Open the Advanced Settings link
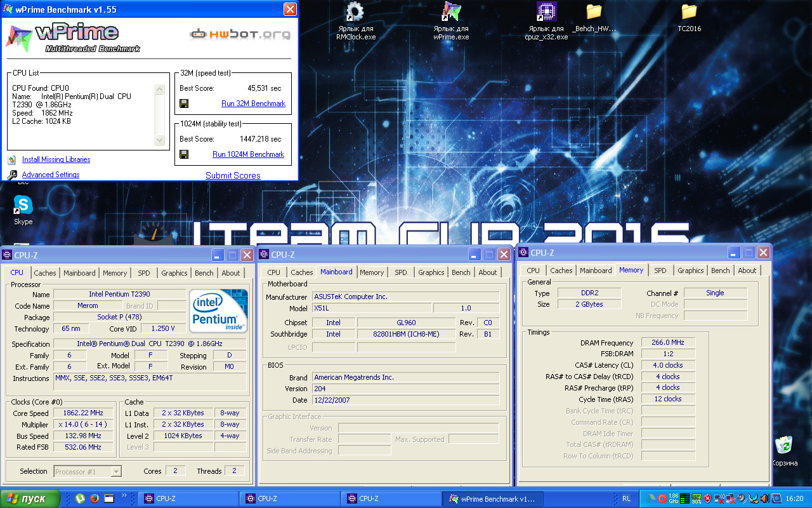This screenshot has width=812, height=508. (x=51, y=175)
